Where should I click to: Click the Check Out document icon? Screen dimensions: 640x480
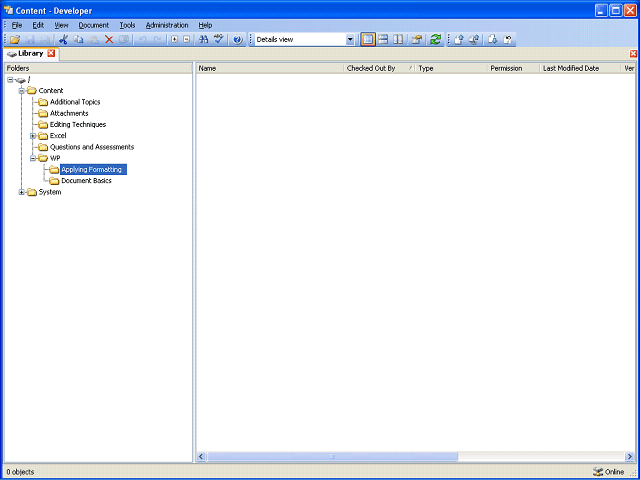[x=493, y=40]
